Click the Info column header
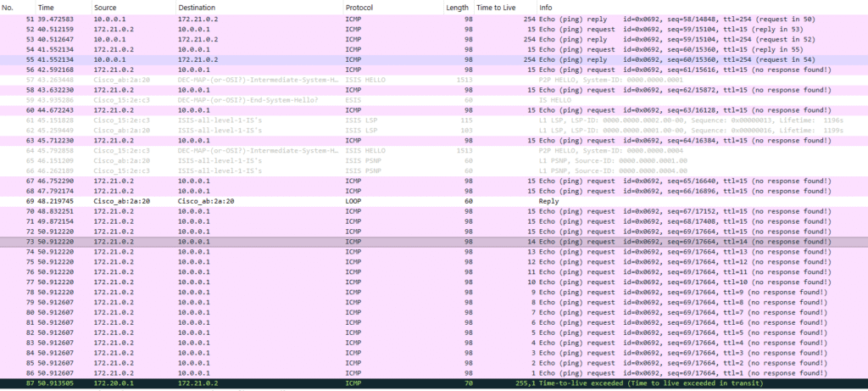 (547, 7)
